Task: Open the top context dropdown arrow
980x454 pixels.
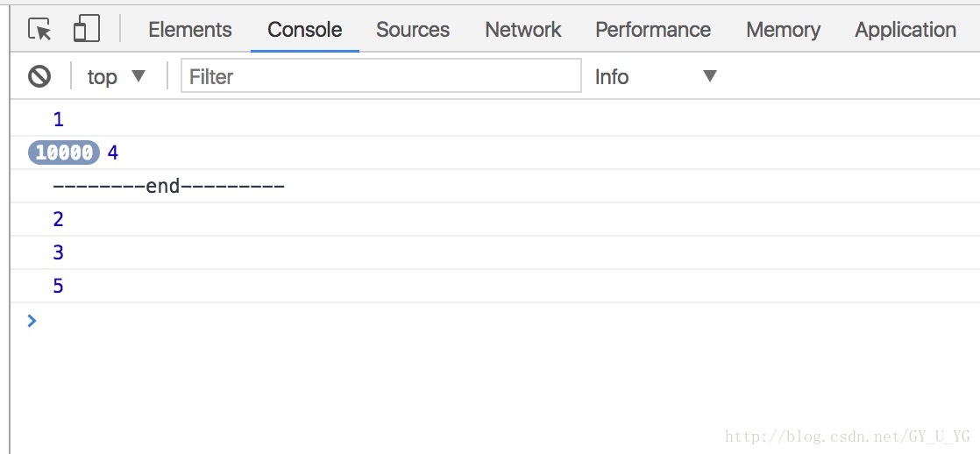Action: tap(138, 76)
